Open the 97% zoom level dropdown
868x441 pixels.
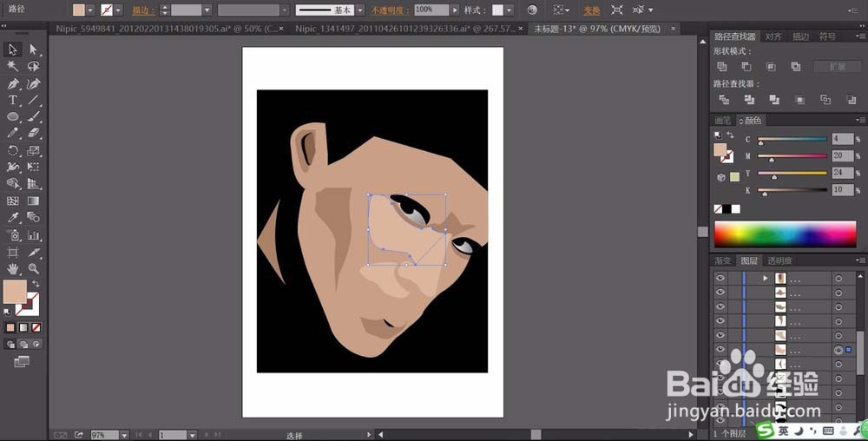[124, 436]
